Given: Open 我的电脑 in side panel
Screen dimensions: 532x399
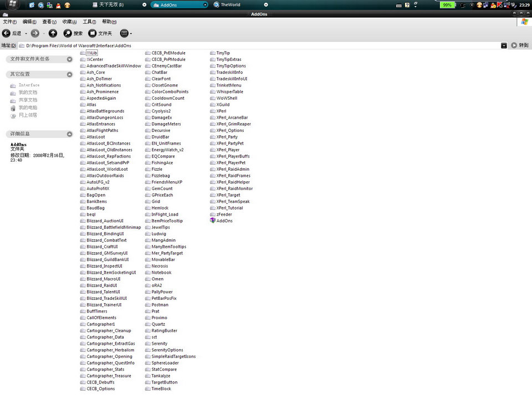Looking at the screenshot, I should click(28, 108).
